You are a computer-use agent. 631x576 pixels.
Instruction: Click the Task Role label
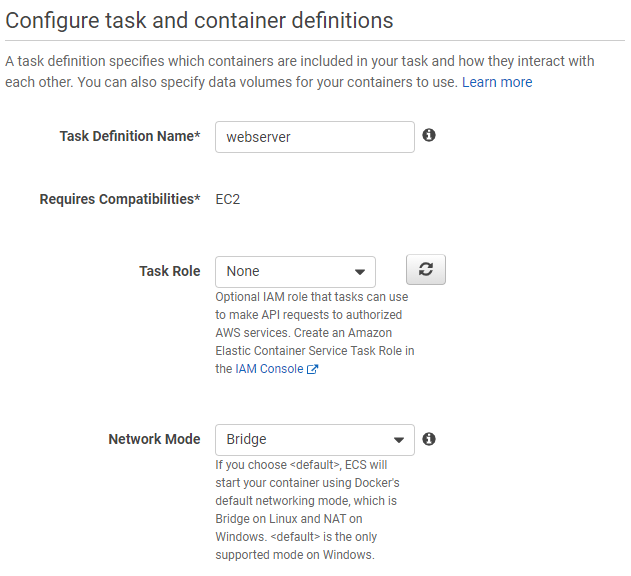point(170,271)
